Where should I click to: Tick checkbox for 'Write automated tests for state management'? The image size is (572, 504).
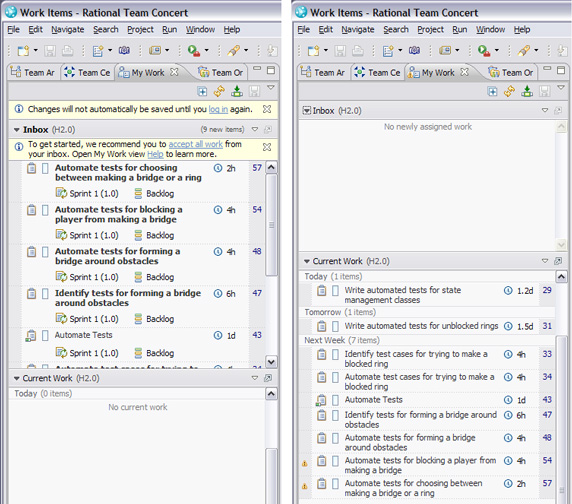[336, 291]
